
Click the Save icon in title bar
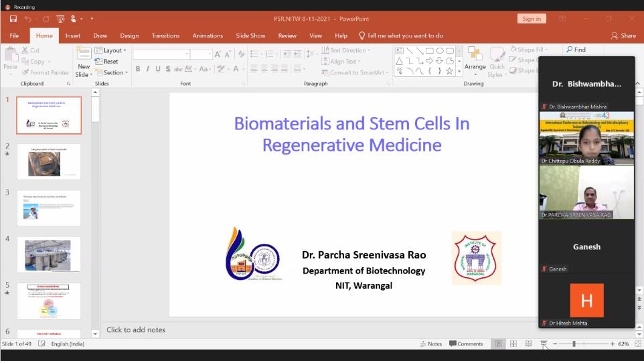[13, 19]
